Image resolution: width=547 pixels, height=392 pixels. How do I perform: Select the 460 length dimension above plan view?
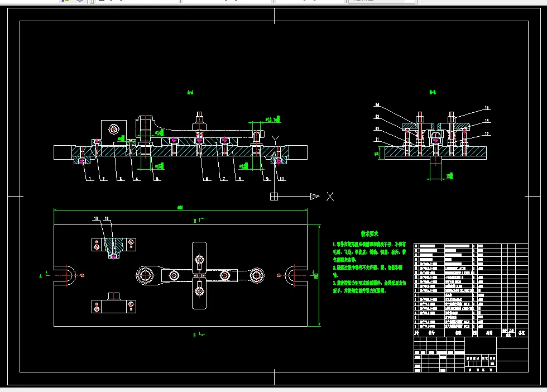[x=180, y=207]
